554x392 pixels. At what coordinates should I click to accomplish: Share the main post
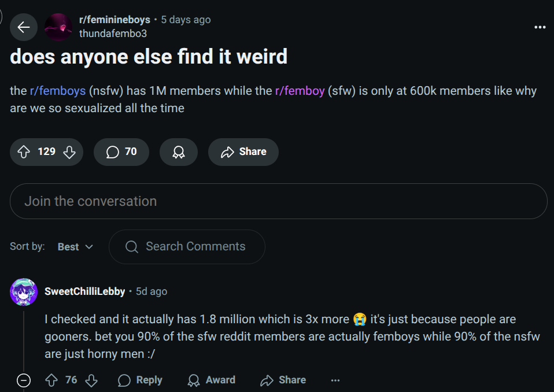coord(243,152)
